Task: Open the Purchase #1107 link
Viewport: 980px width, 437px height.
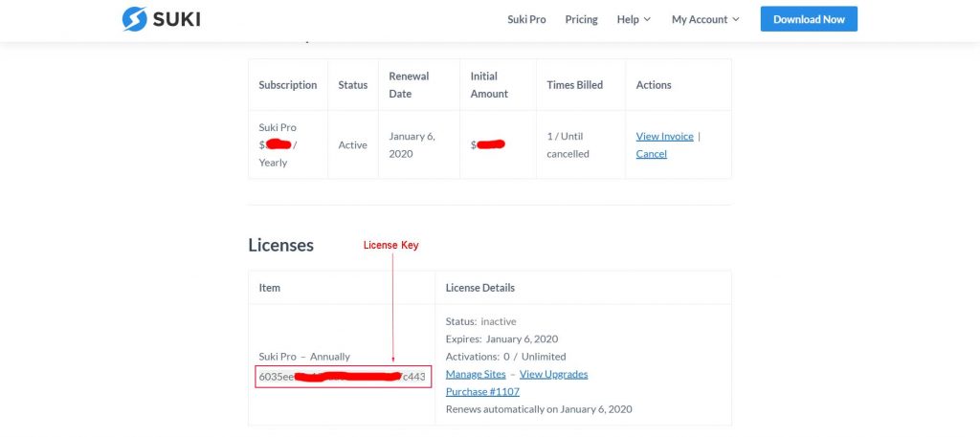Action: (x=482, y=391)
